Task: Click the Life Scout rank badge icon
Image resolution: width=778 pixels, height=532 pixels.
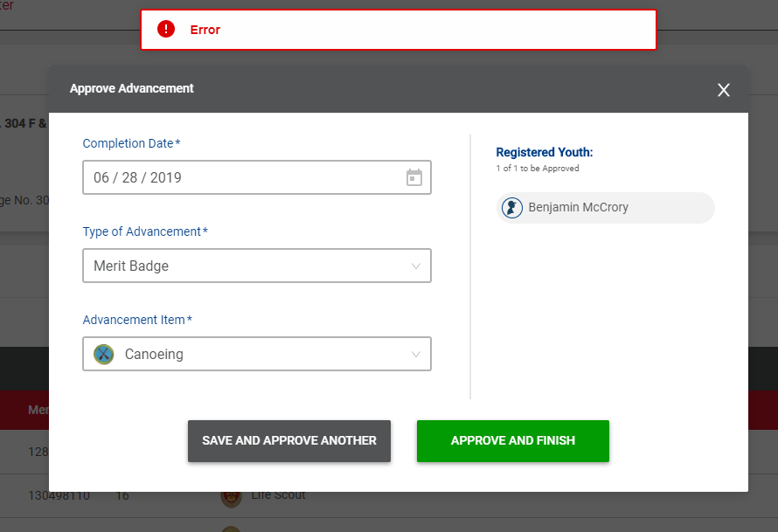Action: (x=231, y=495)
